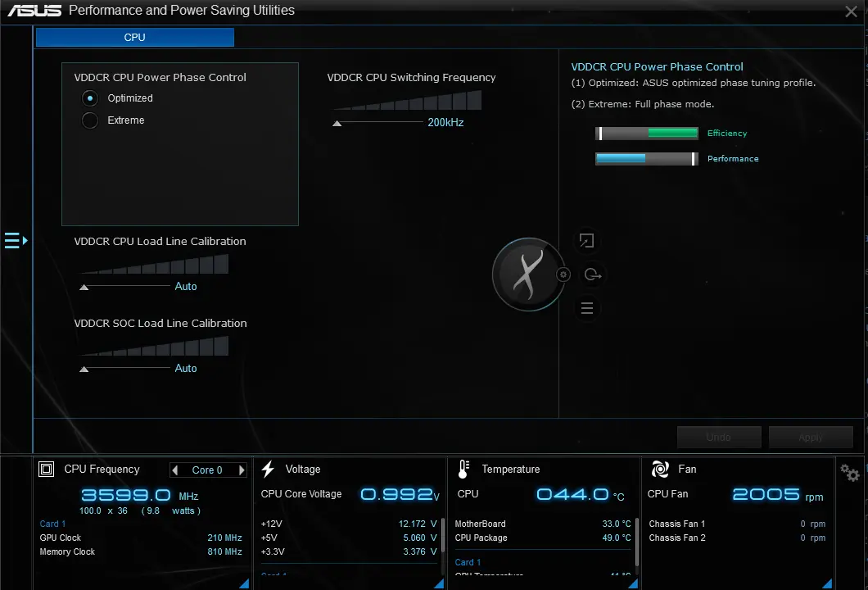Click the Undo button

coord(718,437)
